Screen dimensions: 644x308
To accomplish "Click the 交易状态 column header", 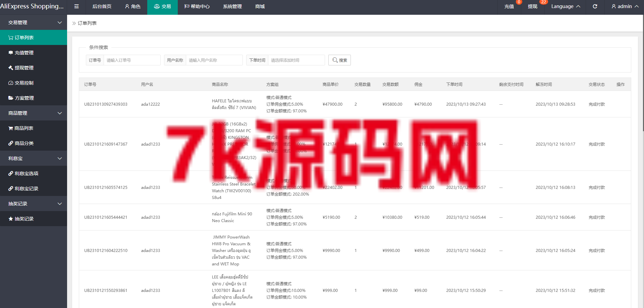I will pos(596,85).
